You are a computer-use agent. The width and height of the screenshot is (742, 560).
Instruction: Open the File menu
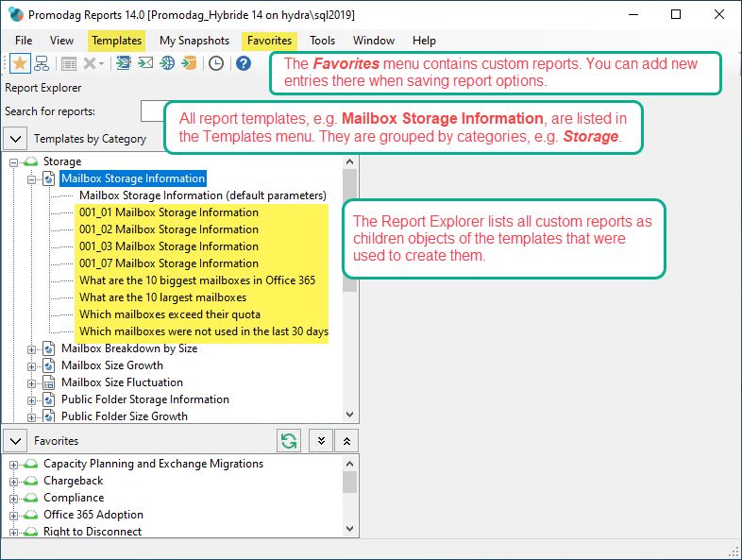[x=24, y=41]
